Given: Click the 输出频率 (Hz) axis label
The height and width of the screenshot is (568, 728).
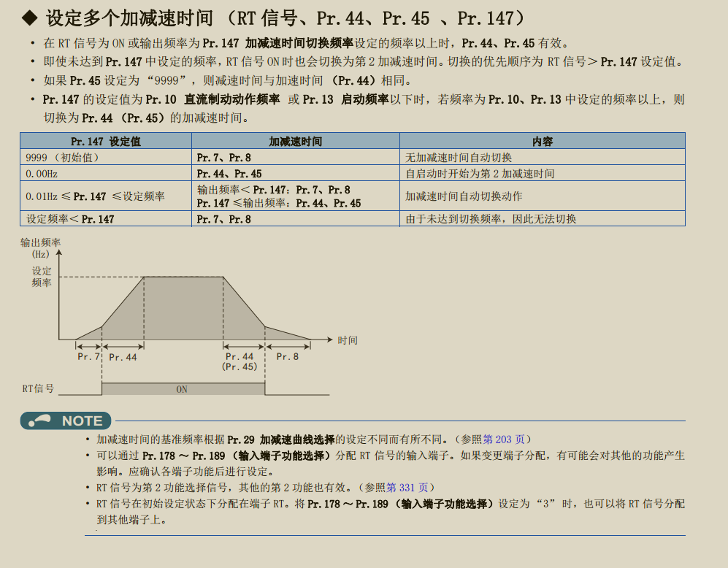Looking at the screenshot, I should pos(40,247).
